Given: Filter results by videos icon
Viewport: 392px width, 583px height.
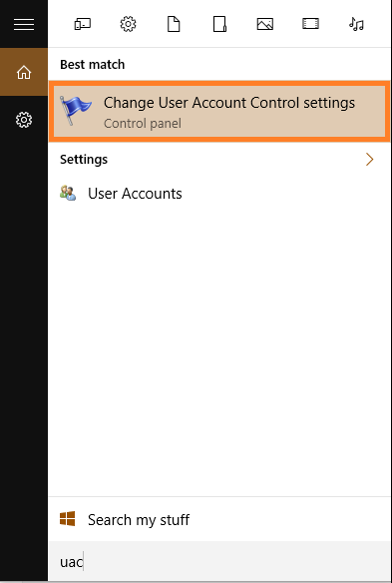Looking at the screenshot, I should [310, 25].
